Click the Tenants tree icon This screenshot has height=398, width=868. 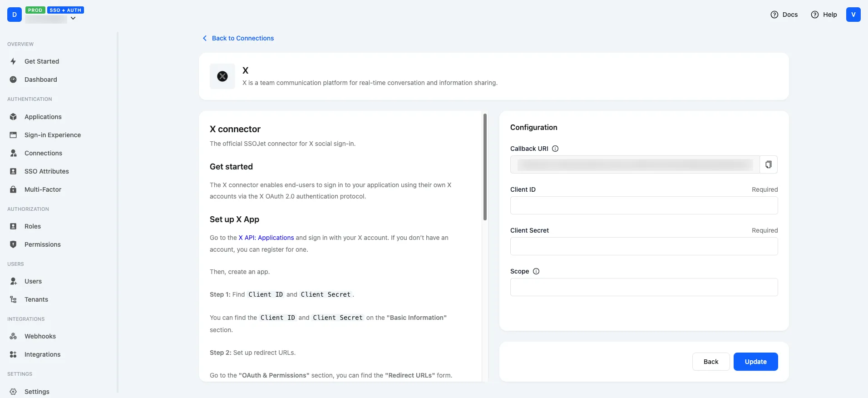click(x=13, y=299)
